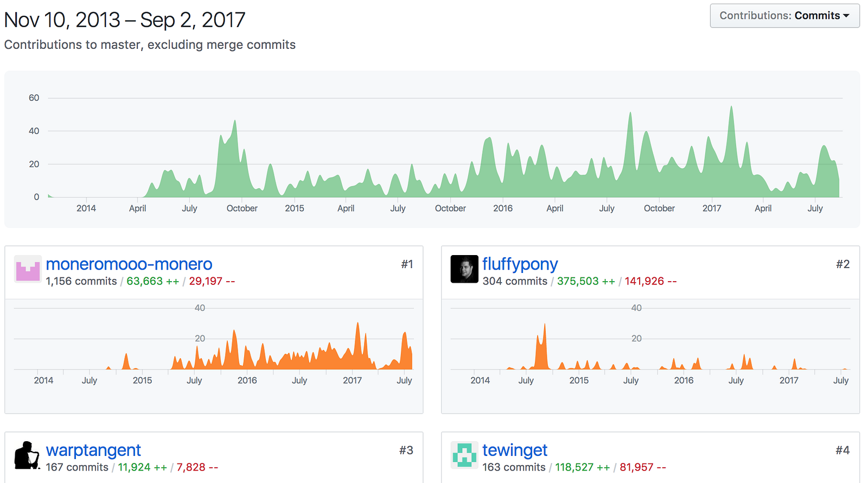This screenshot has height=483, width=868.
Task: Open the warptangent profile link
Action: (93, 450)
